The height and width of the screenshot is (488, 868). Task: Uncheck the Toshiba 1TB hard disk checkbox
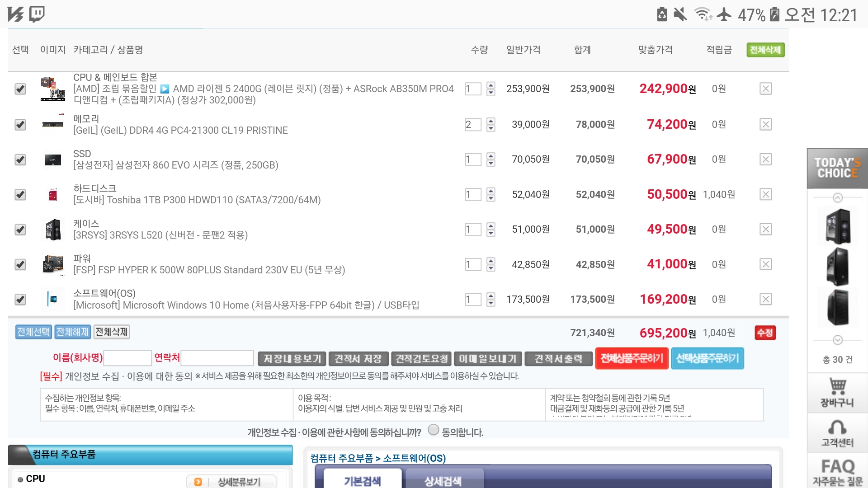click(20, 195)
